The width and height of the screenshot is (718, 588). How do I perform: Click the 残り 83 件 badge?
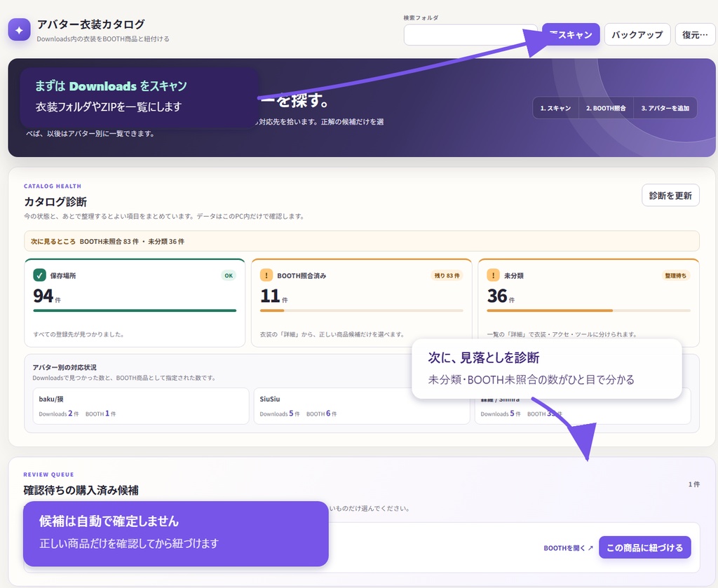447,275
